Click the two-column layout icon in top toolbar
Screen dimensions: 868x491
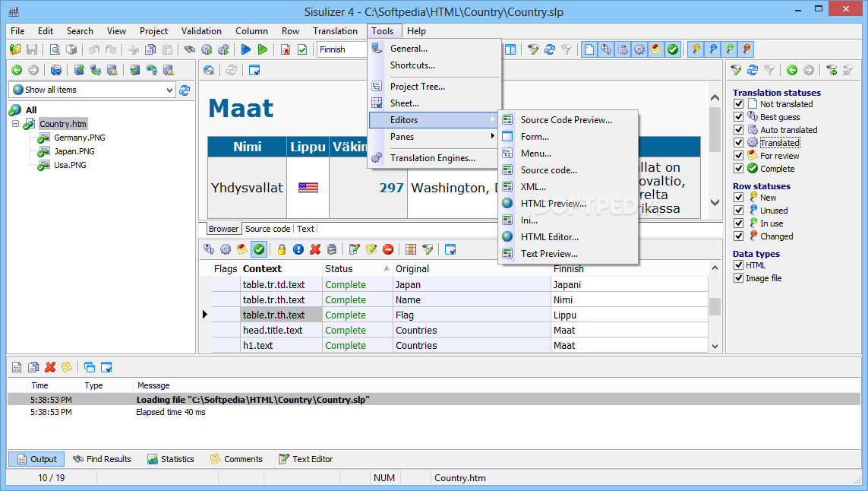coord(510,49)
